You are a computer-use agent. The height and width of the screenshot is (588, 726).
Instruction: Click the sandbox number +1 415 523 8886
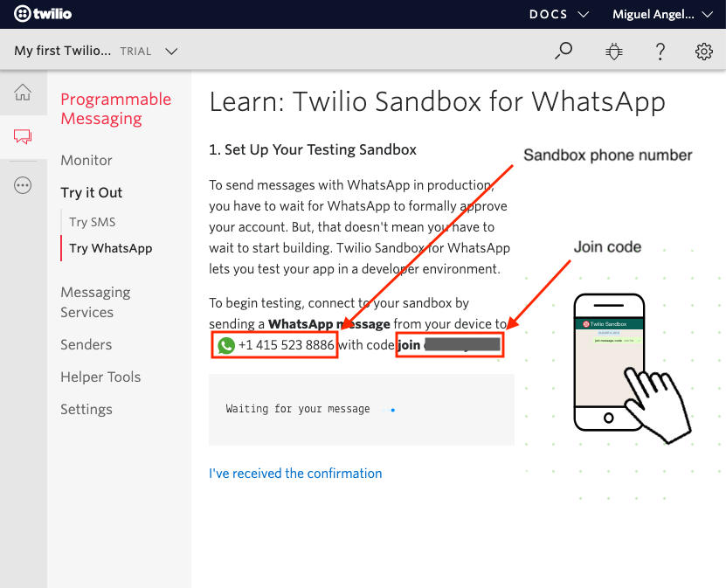(287, 345)
